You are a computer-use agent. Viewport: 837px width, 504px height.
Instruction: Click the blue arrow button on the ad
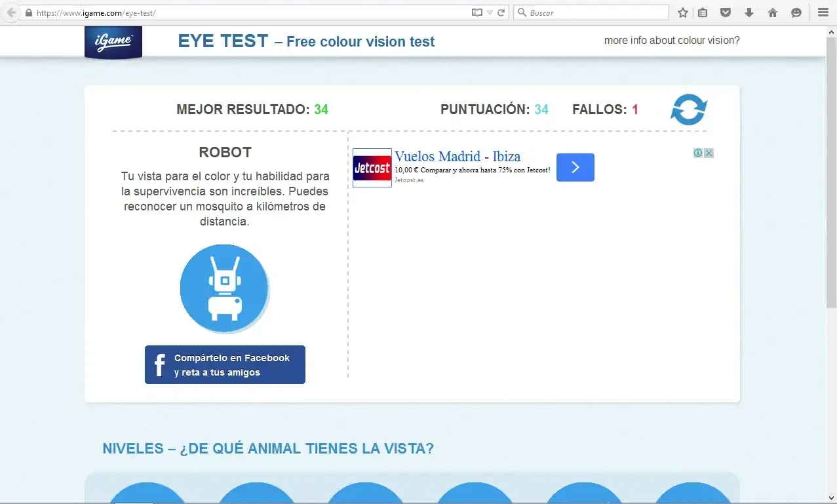575,167
